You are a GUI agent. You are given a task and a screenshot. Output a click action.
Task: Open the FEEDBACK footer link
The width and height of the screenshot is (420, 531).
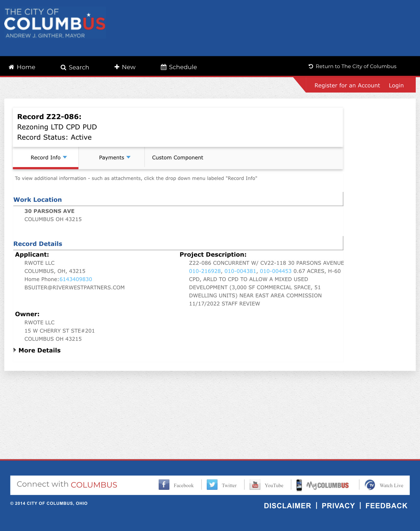click(386, 506)
